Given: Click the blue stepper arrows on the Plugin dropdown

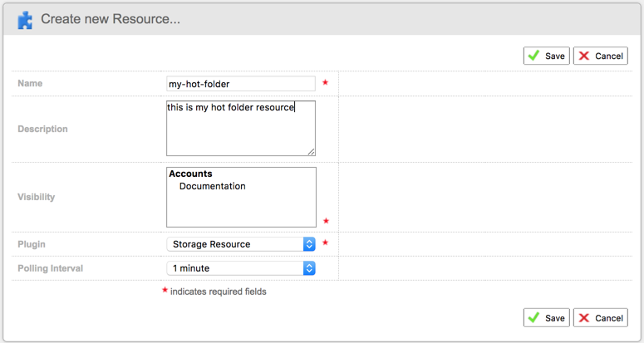Looking at the screenshot, I should (309, 244).
